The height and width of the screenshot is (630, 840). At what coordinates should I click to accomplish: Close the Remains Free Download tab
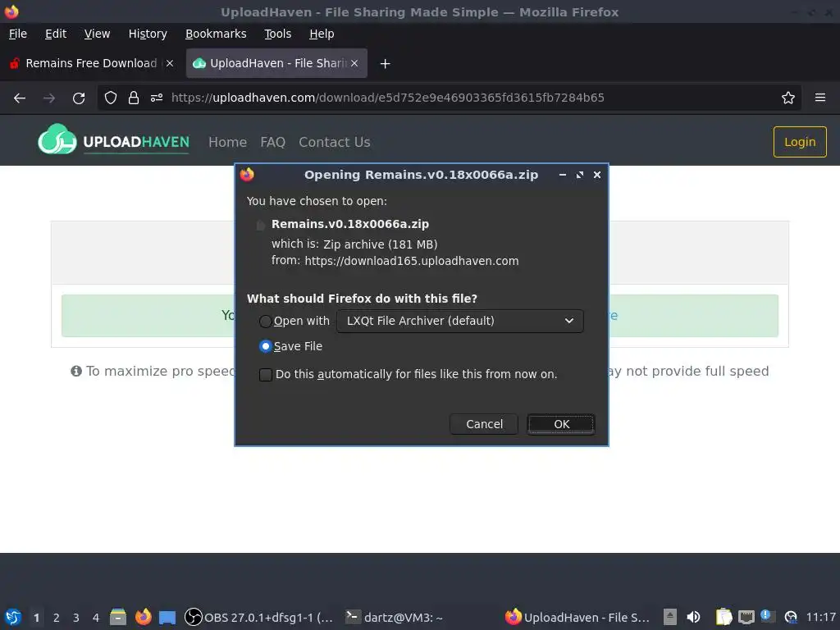170,63
